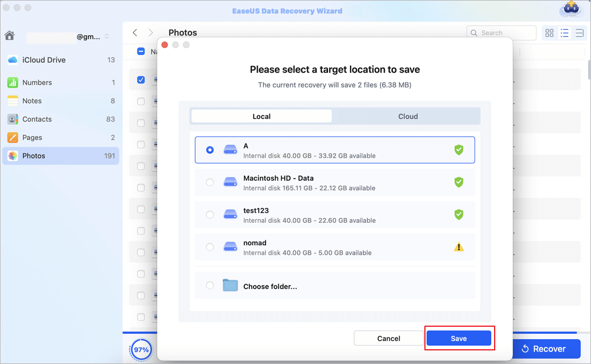
Task: Select Pages category in sidebar
Action: click(61, 138)
